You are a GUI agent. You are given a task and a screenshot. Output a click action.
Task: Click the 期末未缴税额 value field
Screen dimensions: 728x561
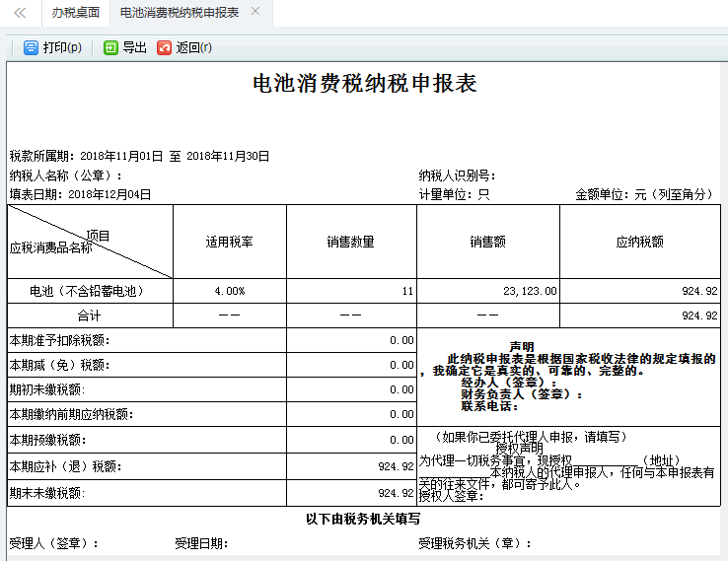click(x=351, y=493)
